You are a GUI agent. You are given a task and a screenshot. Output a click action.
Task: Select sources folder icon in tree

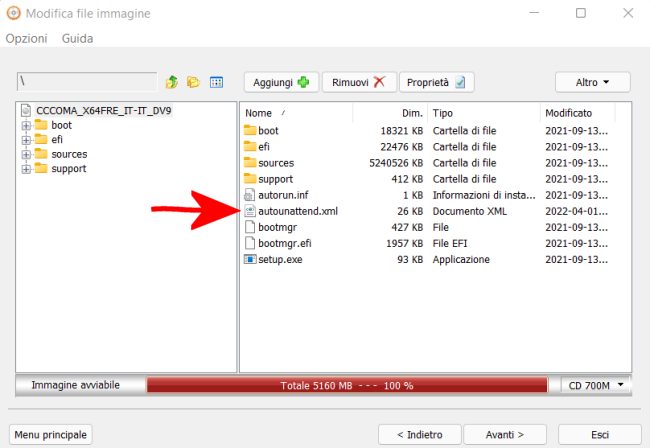tap(41, 154)
